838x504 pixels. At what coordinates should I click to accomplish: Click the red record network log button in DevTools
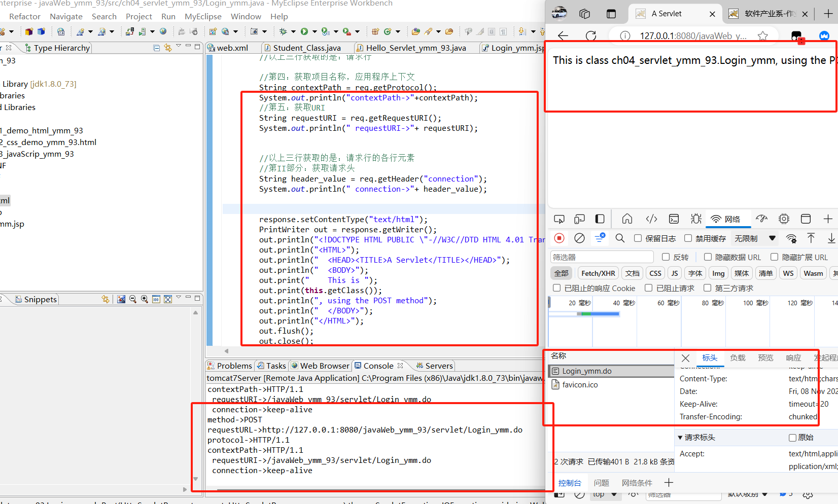560,238
